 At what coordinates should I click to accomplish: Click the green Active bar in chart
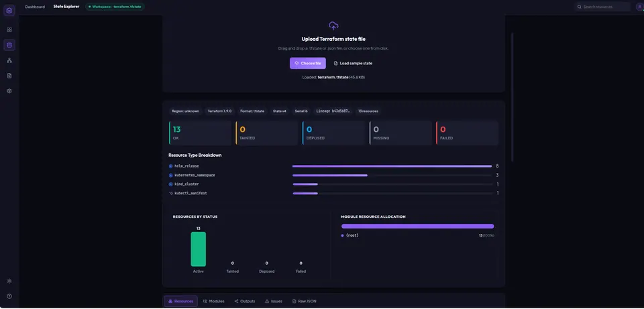tap(199, 249)
